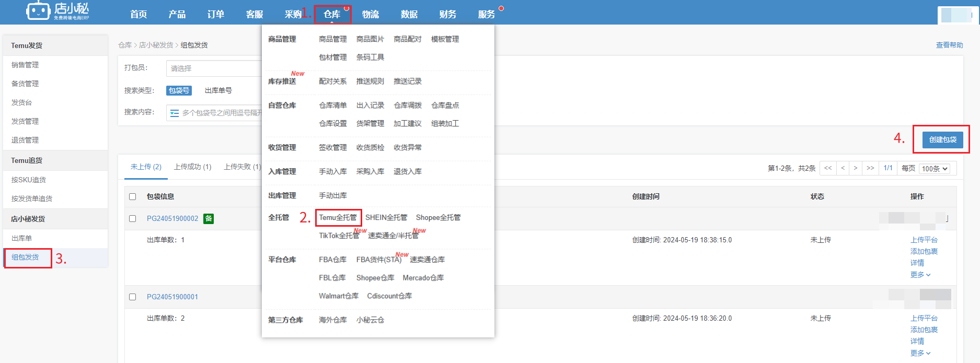
Task: Open 商品管理 submenu item
Action: tap(333, 39)
